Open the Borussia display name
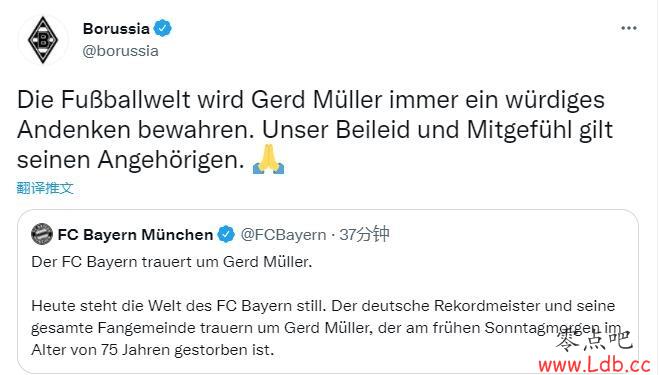This screenshot has height=375, width=660. coord(116,29)
